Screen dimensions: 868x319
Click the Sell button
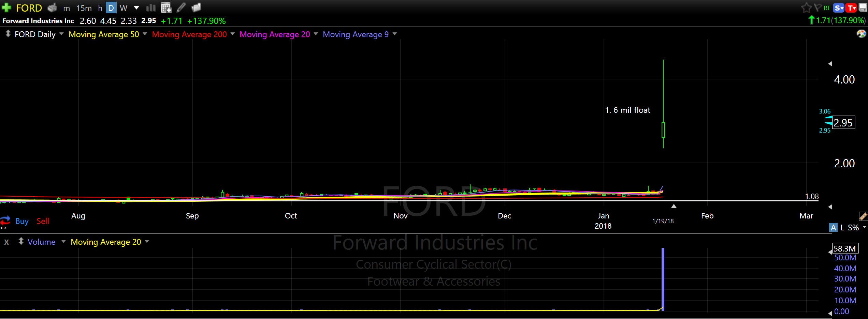[43, 221]
